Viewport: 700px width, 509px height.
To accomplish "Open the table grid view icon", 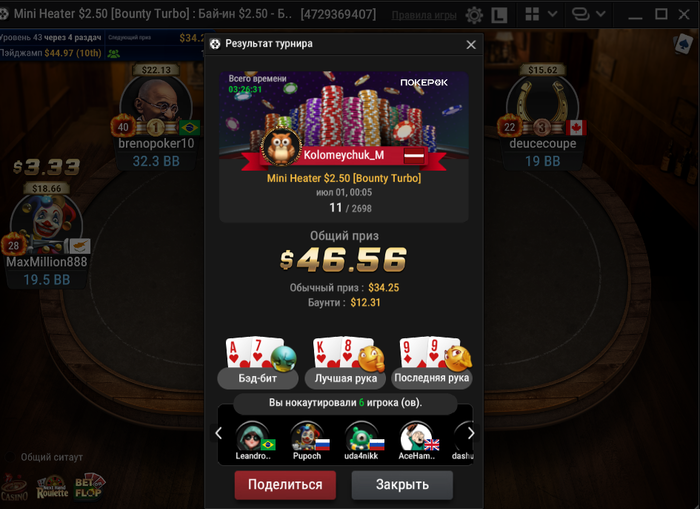I will point(532,14).
